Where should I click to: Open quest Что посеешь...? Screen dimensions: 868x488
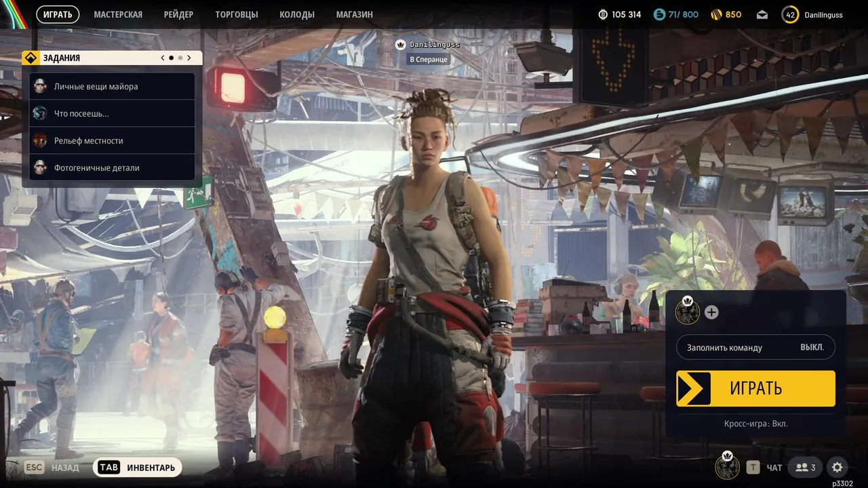(x=112, y=113)
